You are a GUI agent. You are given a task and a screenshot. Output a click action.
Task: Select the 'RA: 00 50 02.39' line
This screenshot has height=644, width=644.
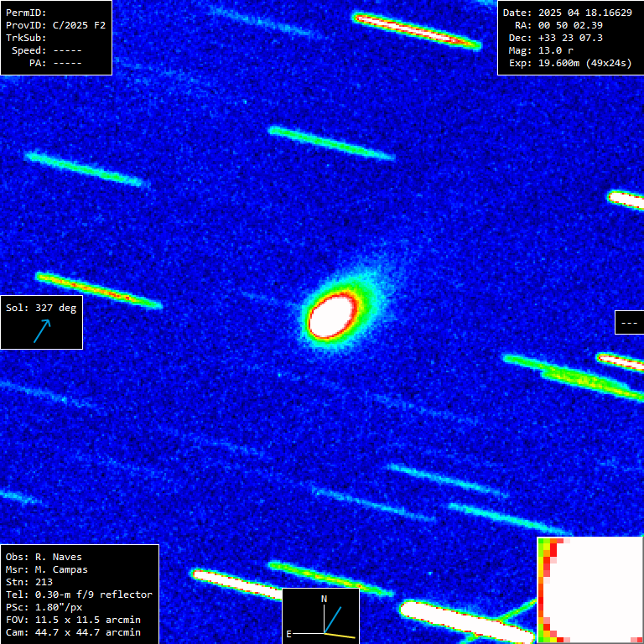click(x=559, y=25)
